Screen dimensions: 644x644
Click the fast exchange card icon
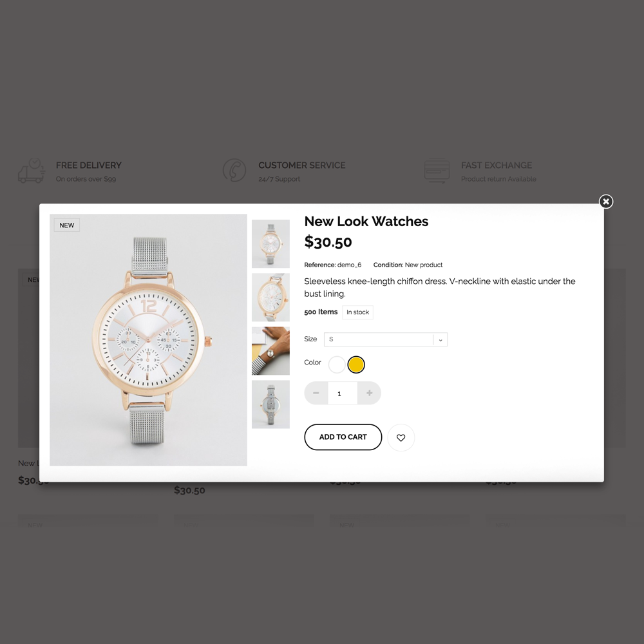pyautogui.click(x=437, y=171)
